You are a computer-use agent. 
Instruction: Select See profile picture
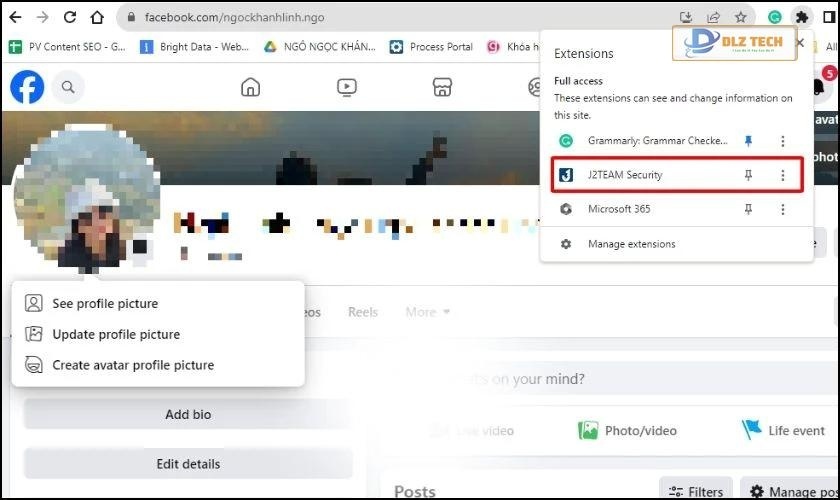point(105,303)
